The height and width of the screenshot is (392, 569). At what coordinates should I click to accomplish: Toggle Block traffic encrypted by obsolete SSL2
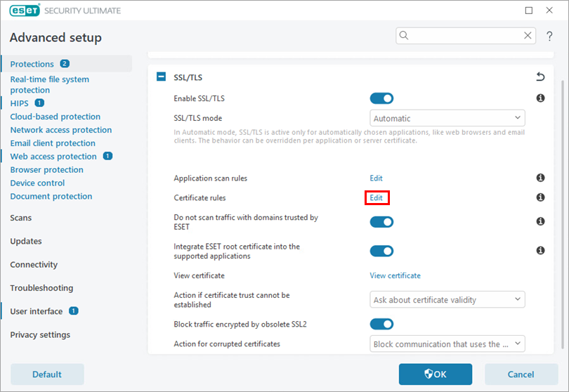tap(381, 324)
